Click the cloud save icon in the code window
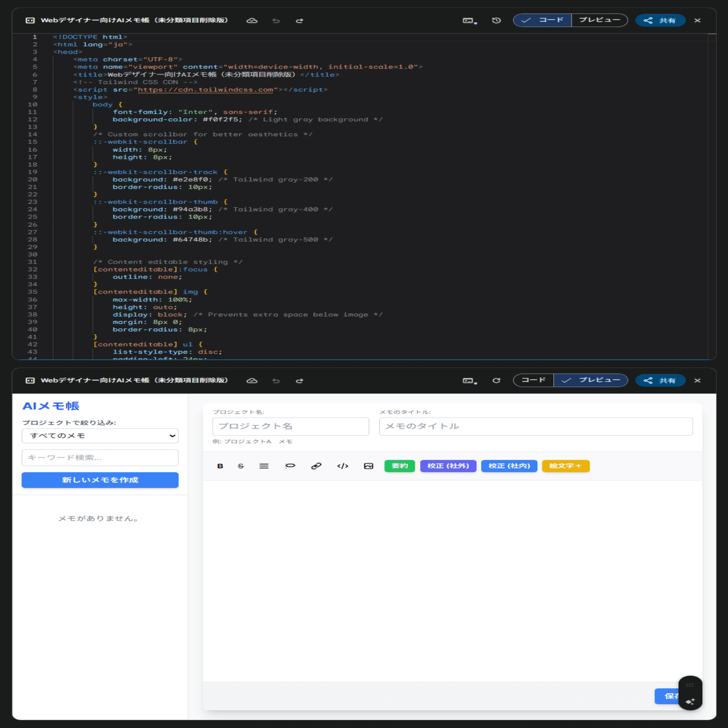The height and width of the screenshot is (728, 728). click(252, 20)
